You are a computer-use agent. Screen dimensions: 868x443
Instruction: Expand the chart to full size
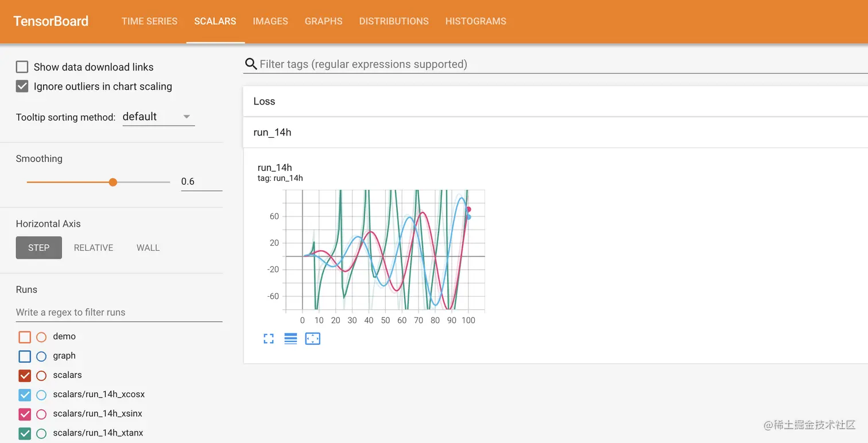269,339
